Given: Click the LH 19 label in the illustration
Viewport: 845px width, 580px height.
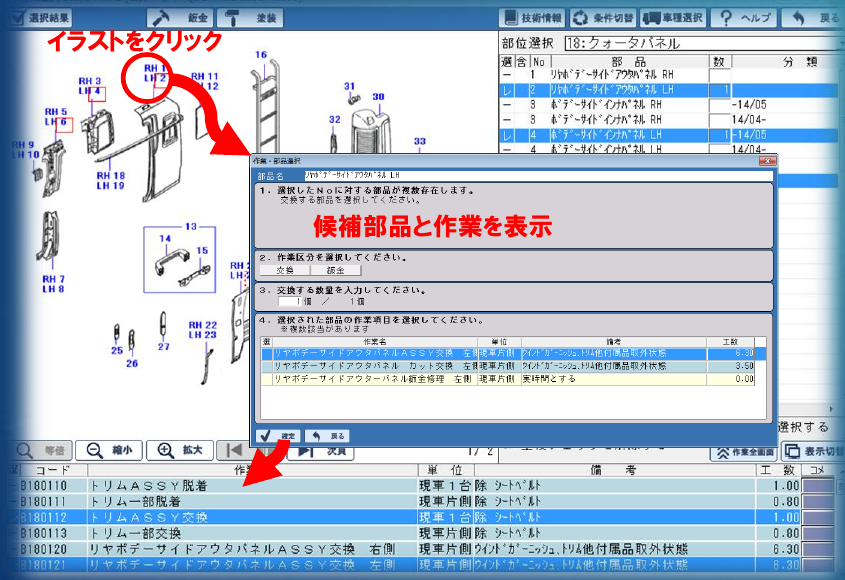Looking at the screenshot, I should tap(110, 186).
